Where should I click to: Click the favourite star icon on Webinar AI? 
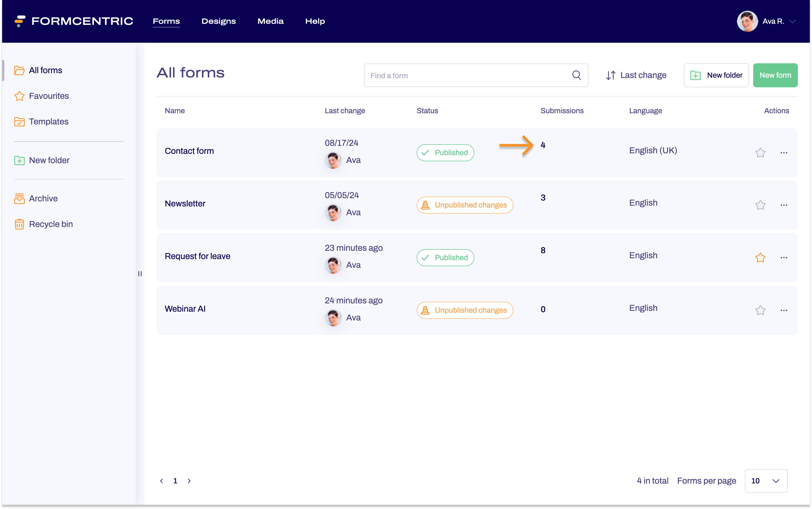760,310
